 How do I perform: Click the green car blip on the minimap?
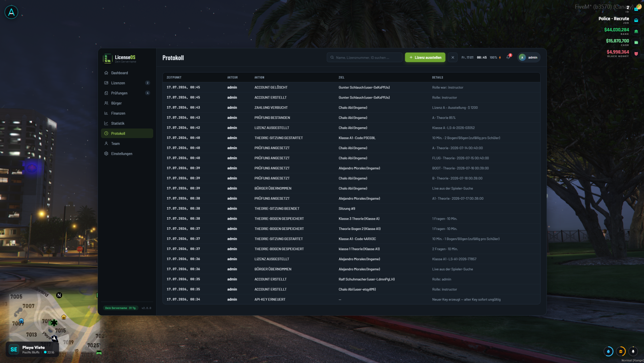pos(99,353)
